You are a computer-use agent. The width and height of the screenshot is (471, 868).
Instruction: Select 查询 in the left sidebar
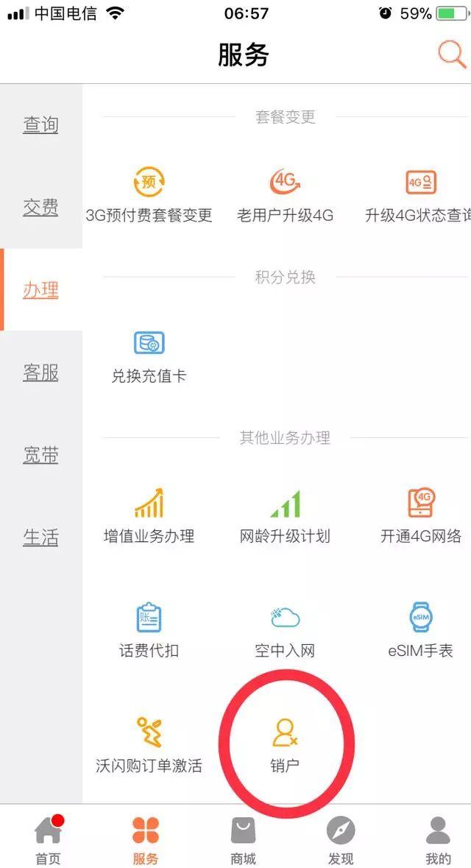[41, 125]
